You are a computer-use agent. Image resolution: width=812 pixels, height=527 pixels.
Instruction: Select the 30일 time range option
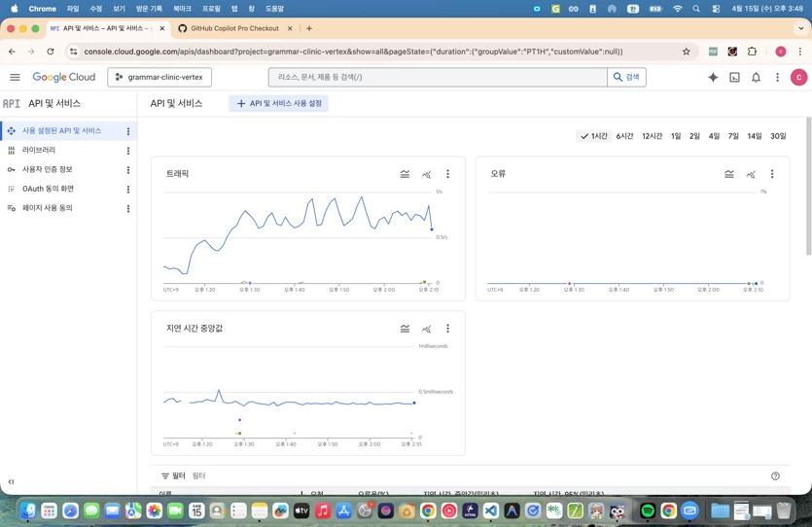coord(778,135)
